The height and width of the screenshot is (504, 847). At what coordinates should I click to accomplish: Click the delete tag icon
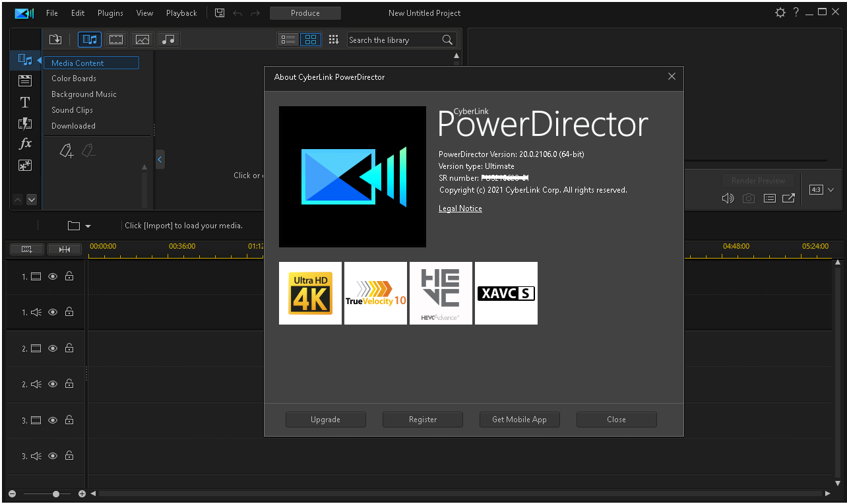tap(88, 151)
